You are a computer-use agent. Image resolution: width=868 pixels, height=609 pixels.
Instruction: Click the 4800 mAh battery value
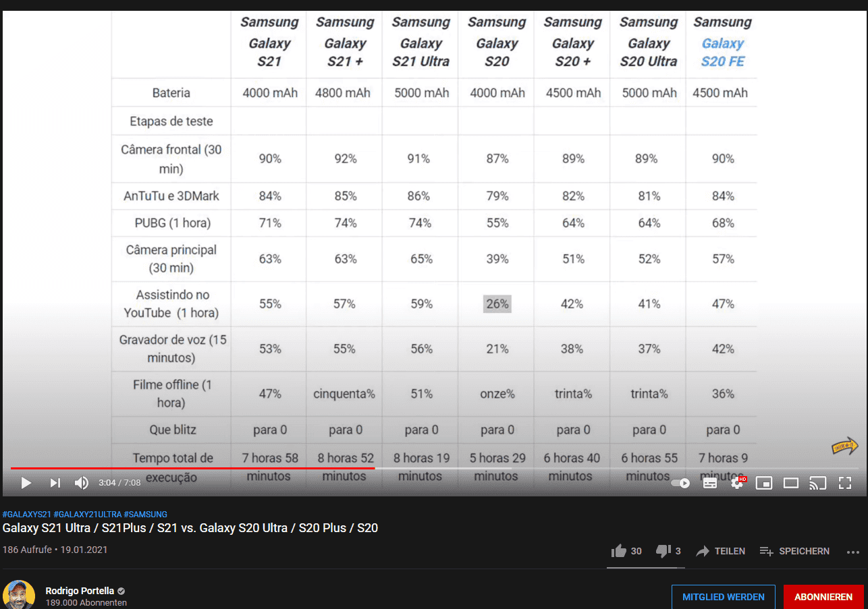[343, 93]
